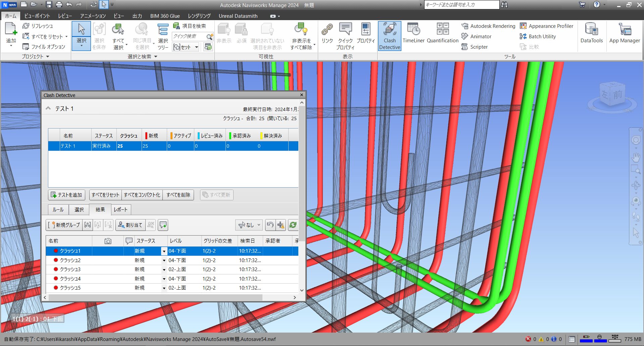Click すべてをリセット button in Clash Detective
The image size is (644, 346).
click(105, 195)
